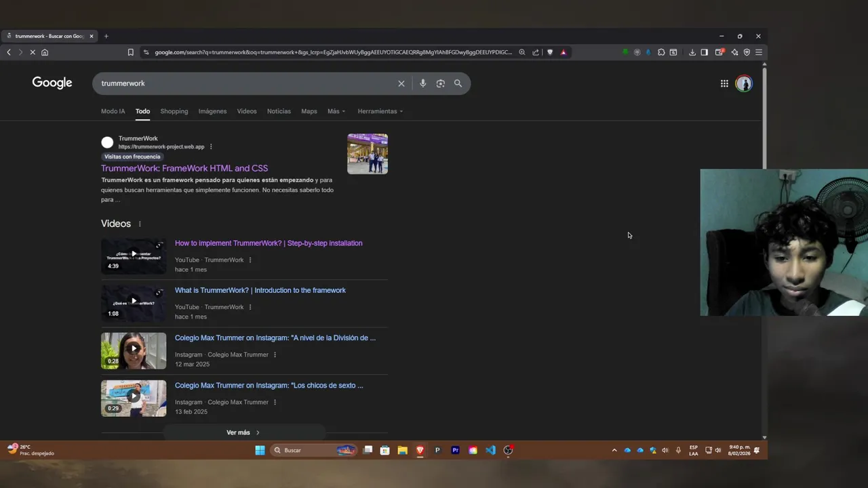The image size is (868, 488).
Task: Click the taskbar Buscar search box
Action: coord(314,450)
